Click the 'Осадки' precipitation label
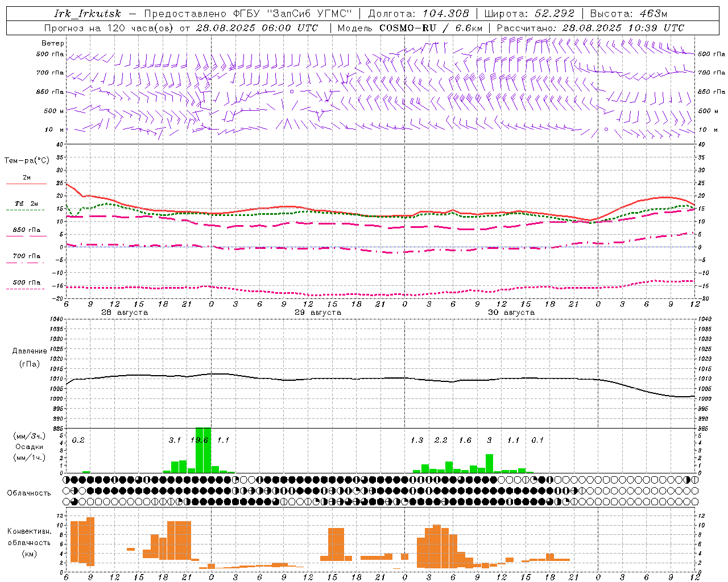The image size is (728, 582). pos(29,447)
